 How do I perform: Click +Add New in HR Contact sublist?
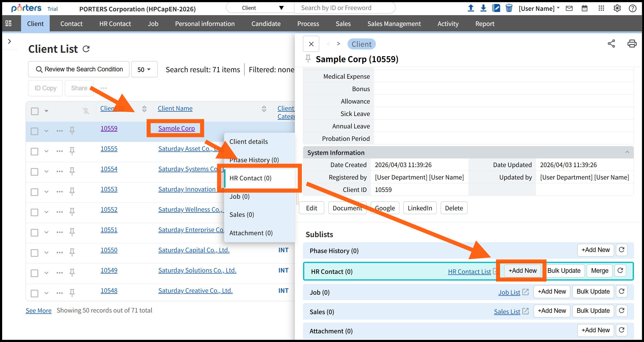coord(522,271)
